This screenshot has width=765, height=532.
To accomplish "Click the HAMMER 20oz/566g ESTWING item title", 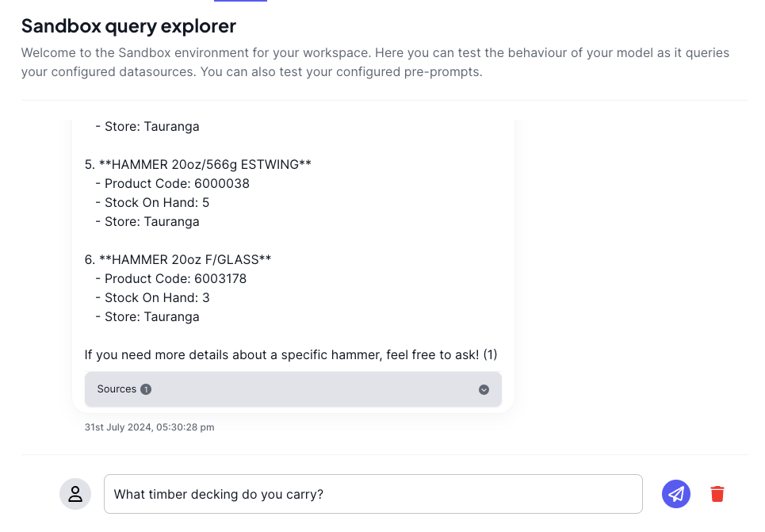I will point(205,165).
